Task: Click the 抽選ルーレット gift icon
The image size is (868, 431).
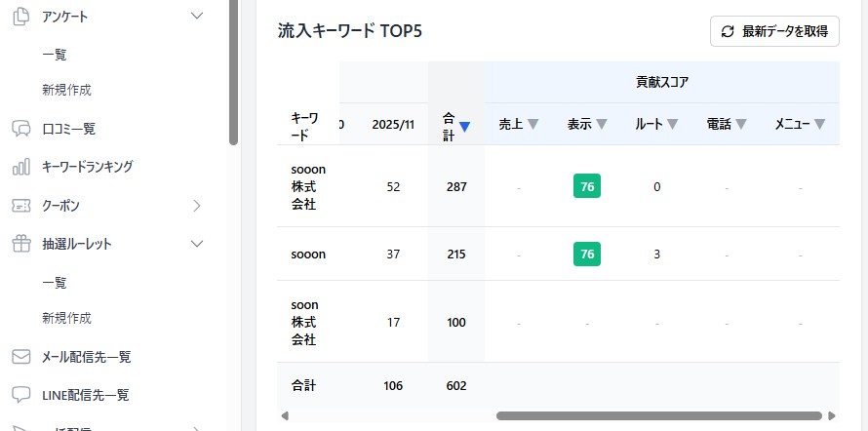Action: [20, 244]
